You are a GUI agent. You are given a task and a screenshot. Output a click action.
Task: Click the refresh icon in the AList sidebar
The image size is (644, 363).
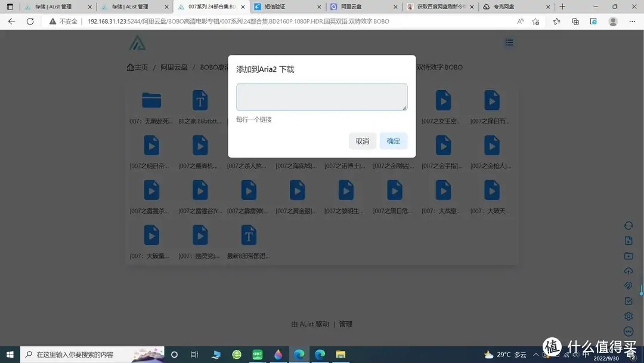[x=628, y=226]
